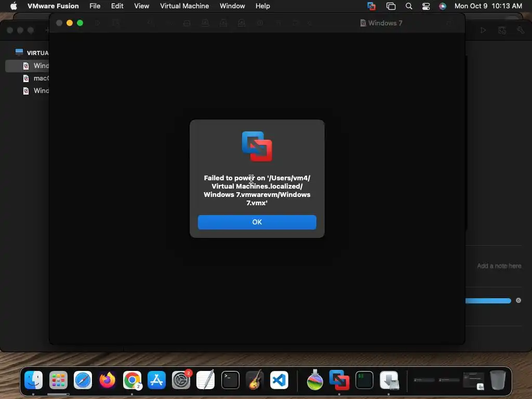Open settings via wrench icon in Library toolbar

[x=521, y=30]
